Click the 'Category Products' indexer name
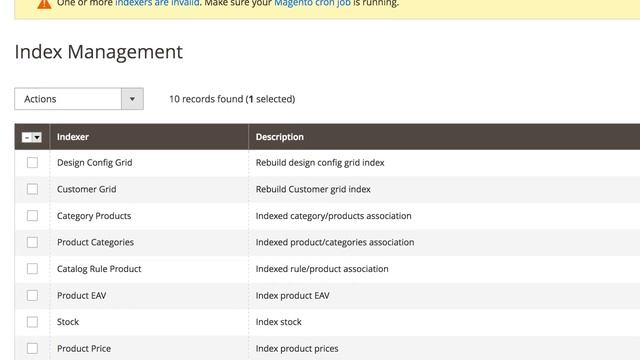The width and height of the screenshot is (640, 360). click(x=94, y=216)
